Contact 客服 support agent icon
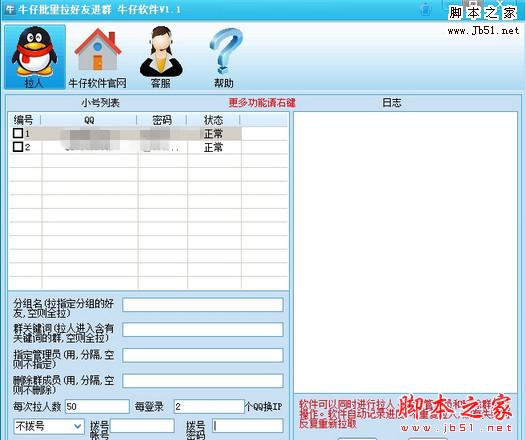This screenshot has width=526, height=440. [x=161, y=57]
